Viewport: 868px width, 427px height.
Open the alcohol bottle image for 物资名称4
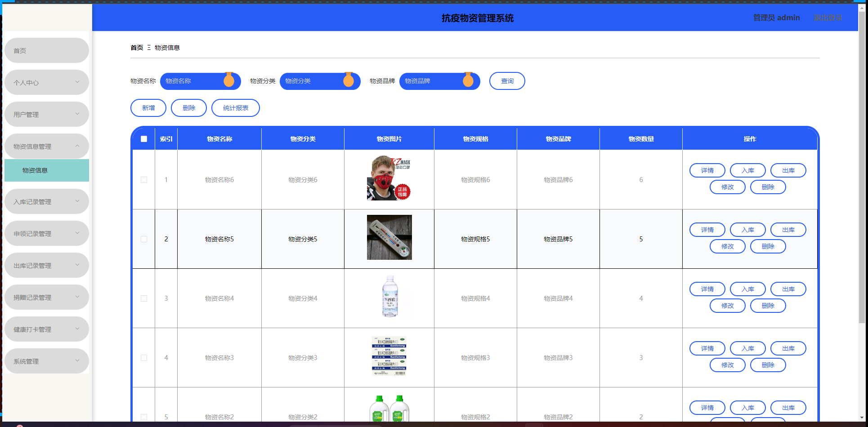click(389, 297)
